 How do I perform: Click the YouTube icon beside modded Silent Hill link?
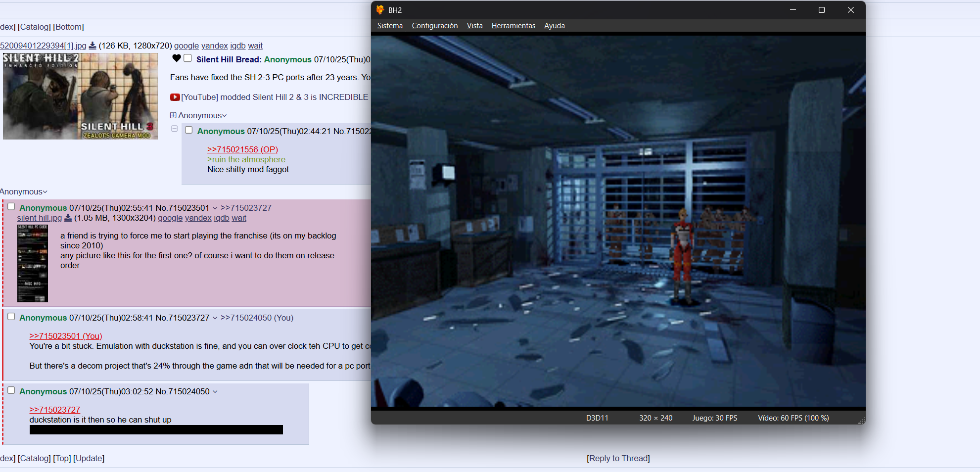point(175,97)
